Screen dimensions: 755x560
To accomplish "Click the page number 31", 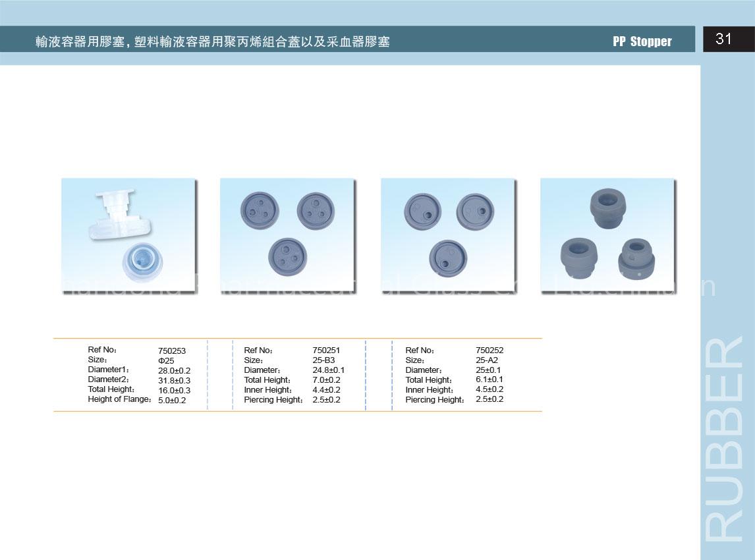I will click(723, 38).
